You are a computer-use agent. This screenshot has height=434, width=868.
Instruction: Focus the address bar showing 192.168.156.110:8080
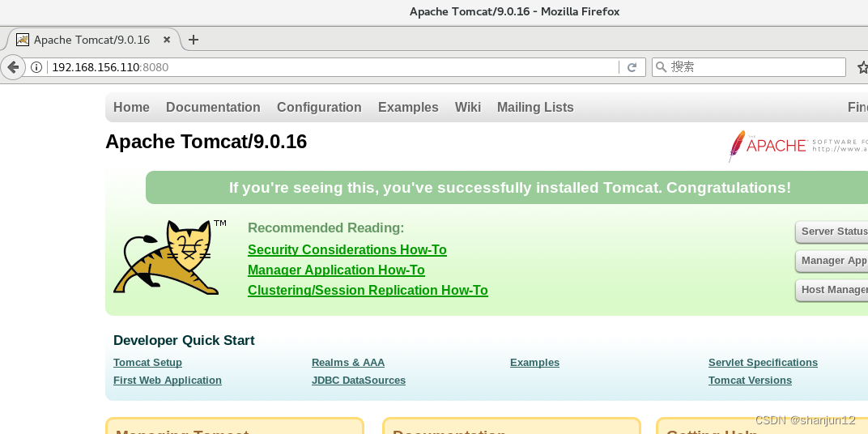point(332,67)
